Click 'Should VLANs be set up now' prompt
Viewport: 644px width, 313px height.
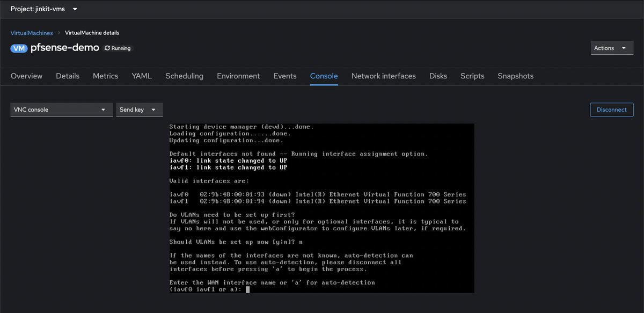pyautogui.click(x=237, y=242)
